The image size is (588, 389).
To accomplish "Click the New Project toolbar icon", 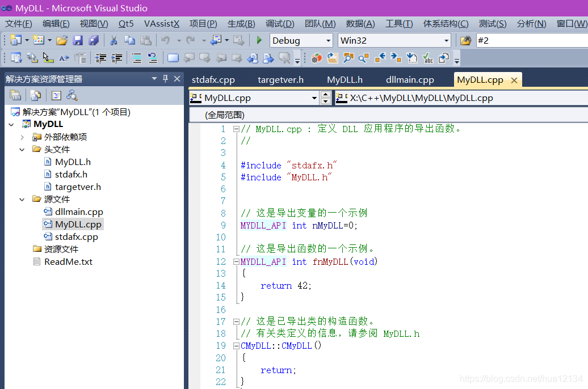I will (16, 40).
